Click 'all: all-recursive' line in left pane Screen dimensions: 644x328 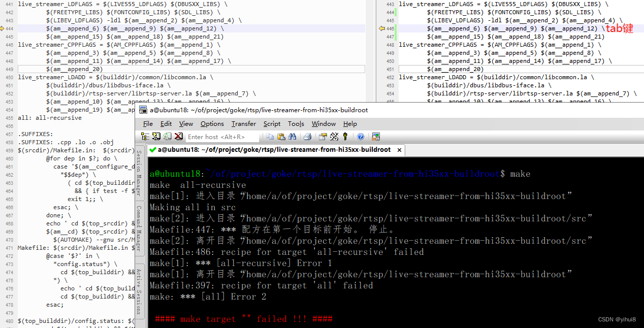coord(49,118)
